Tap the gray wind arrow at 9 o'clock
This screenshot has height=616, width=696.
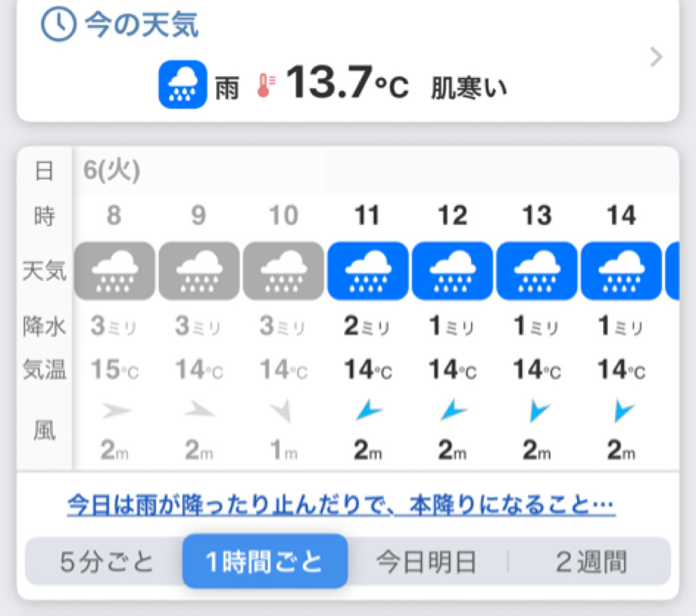click(199, 410)
